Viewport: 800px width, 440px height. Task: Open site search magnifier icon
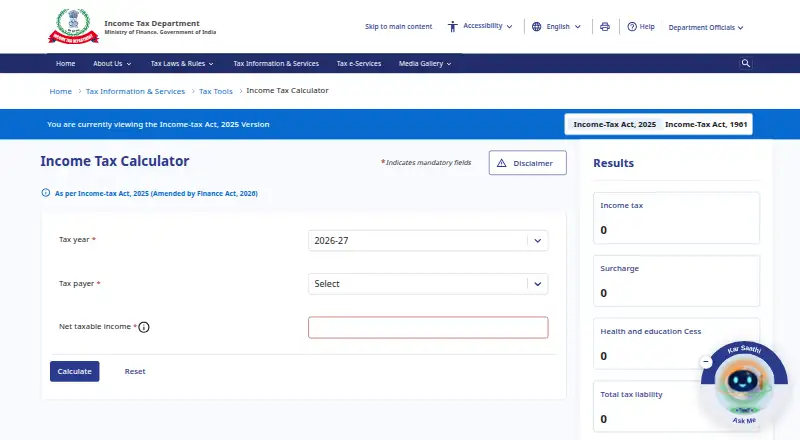click(x=745, y=63)
